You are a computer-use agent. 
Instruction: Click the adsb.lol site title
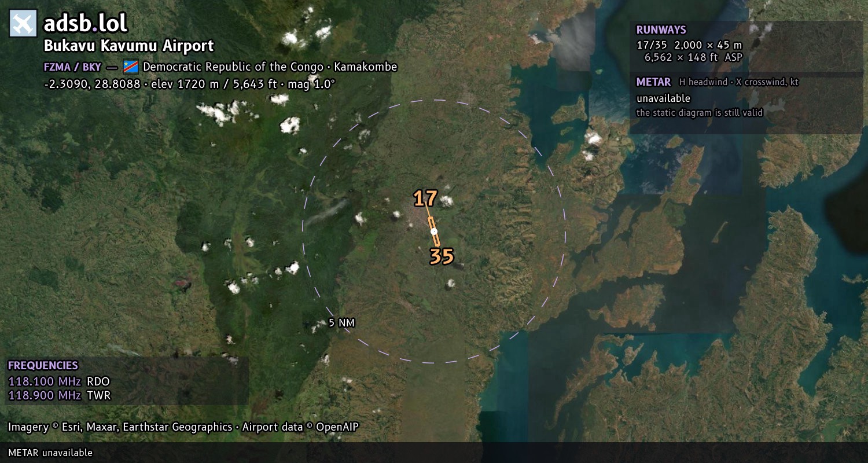86,24
